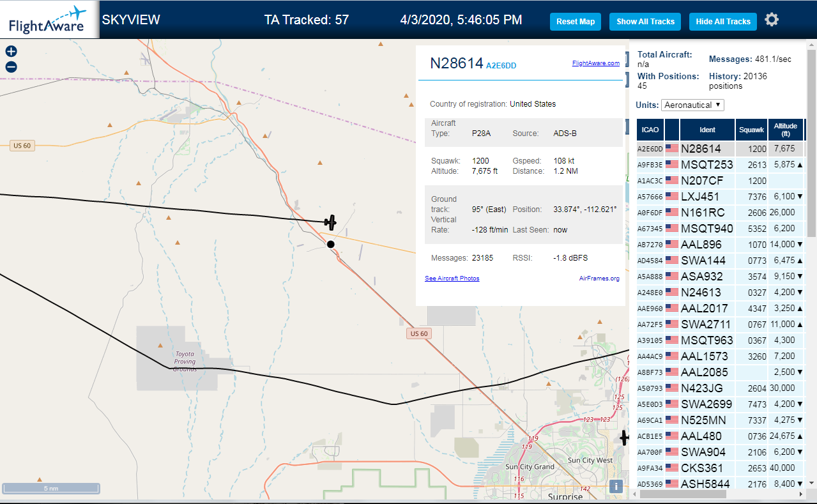Zoom out the map with minus icon

11,67
